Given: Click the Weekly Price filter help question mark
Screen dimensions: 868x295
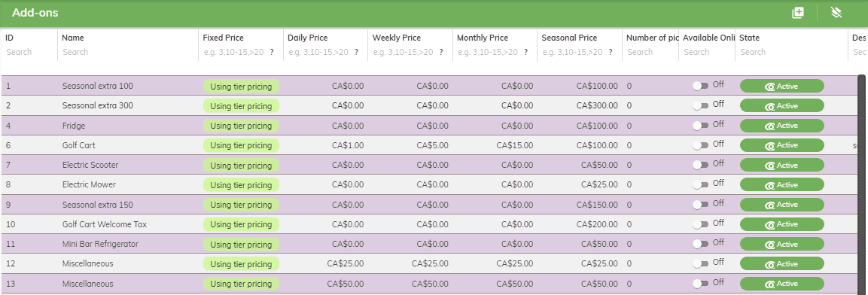Looking at the screenshot, I should [441, 52].
